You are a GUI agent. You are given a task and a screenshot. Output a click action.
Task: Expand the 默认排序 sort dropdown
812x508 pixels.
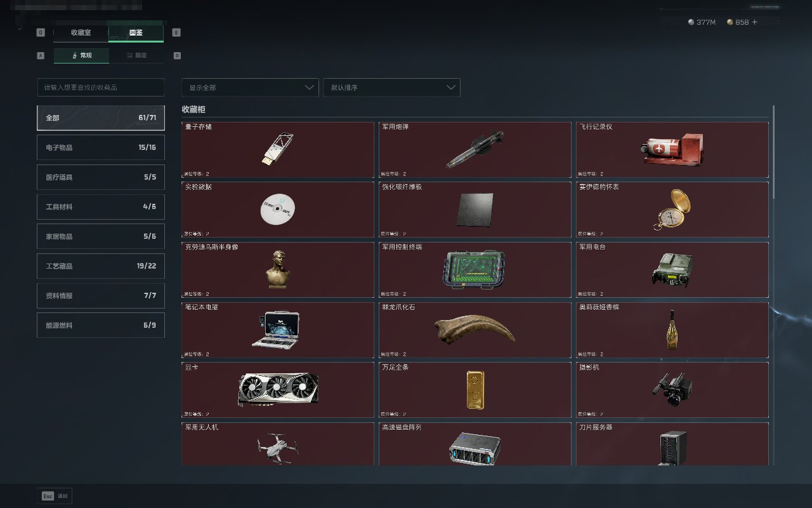[x=391, y=88]
